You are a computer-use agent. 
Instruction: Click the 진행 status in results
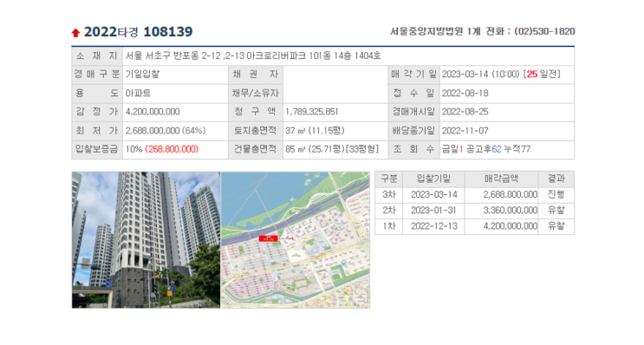tap(556, 195)
